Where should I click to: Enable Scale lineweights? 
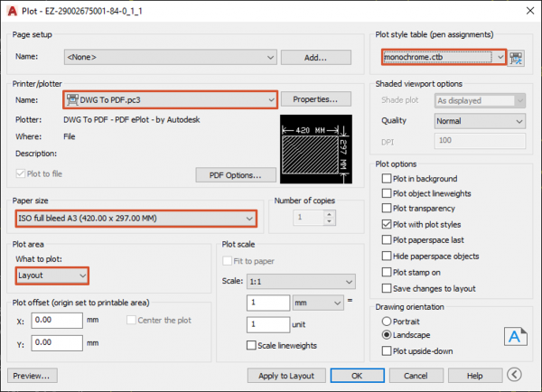251,345
